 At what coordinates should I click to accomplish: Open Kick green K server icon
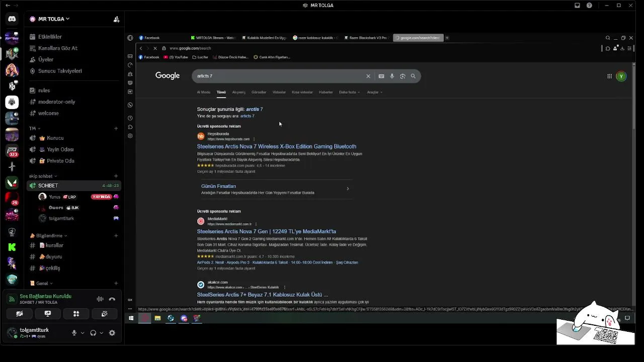point(12,247)
